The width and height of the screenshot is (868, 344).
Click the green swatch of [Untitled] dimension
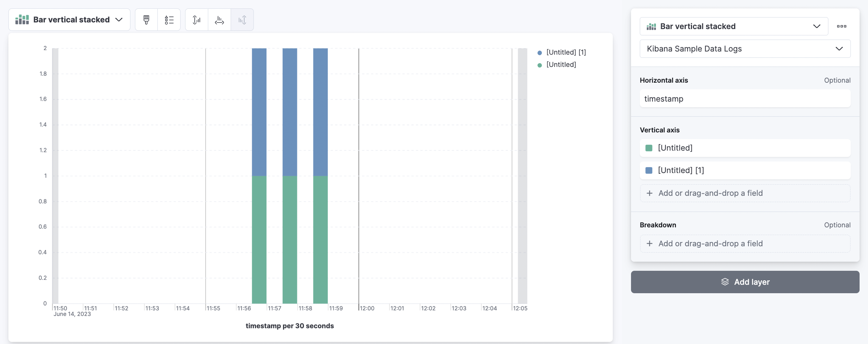pos(649,148)
